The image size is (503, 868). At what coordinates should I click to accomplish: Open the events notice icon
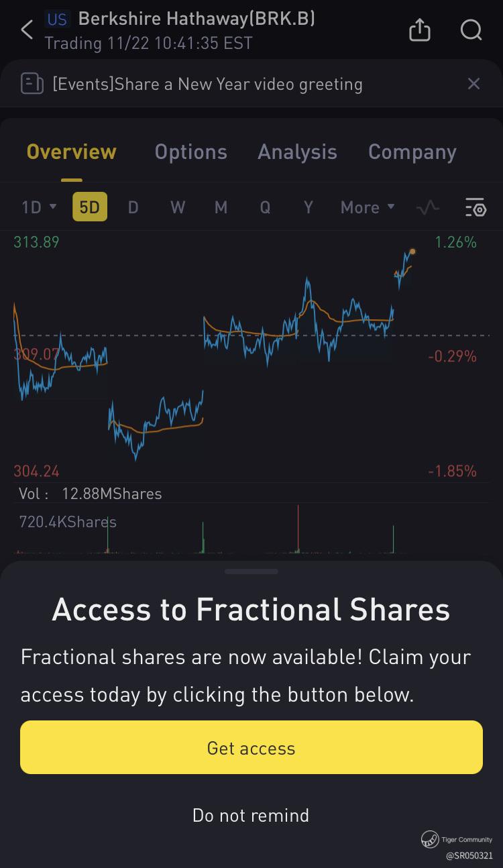(x=32, y=84)
